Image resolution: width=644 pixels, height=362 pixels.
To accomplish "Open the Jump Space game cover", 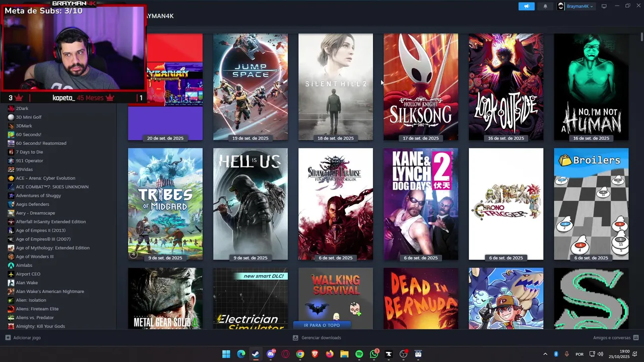I will pos(251,87).
